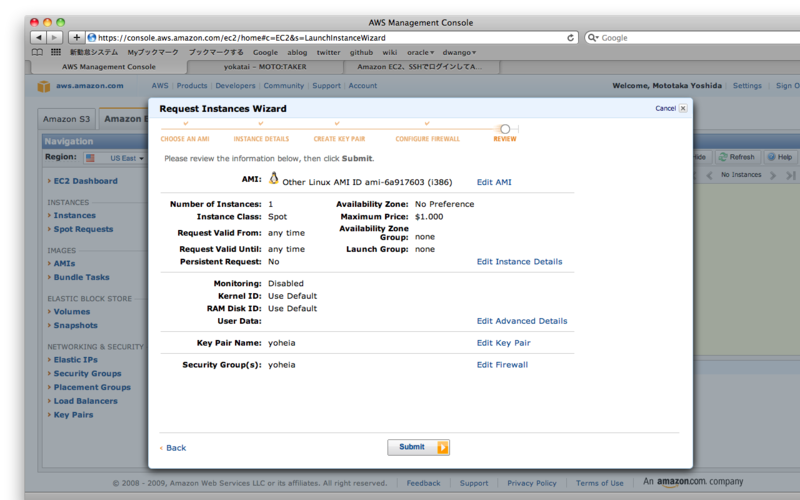Open the Community link in AWS header
The image size is (800, 500).
click(x=284, y=86)
